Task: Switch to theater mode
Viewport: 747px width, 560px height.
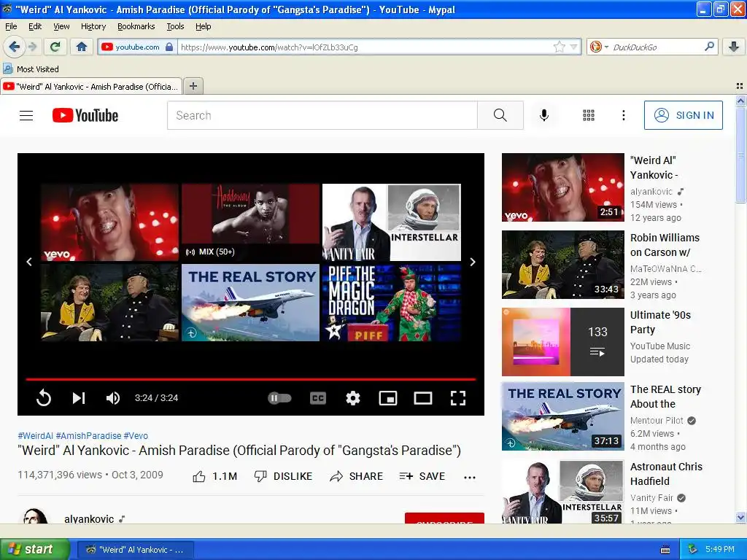Action: coord(423,397)
